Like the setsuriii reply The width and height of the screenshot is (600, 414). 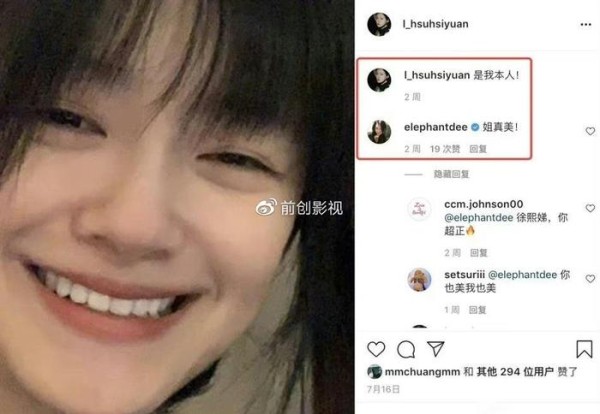point(590,279)
